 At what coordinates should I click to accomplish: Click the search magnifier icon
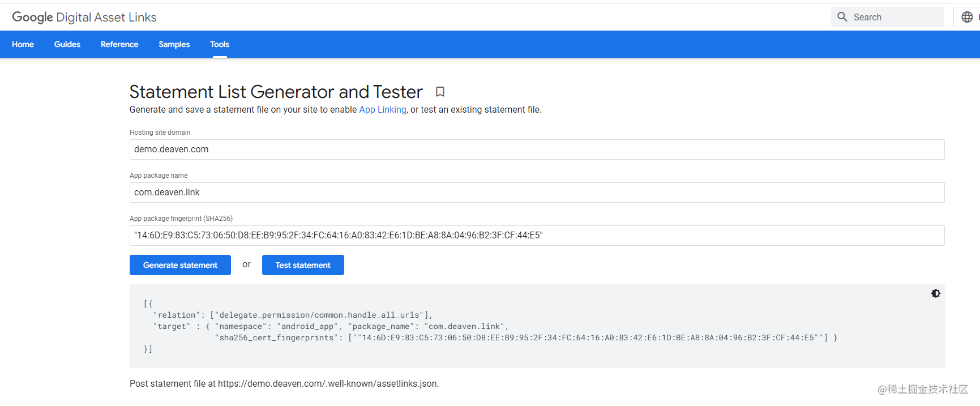[x=842, y=17]
